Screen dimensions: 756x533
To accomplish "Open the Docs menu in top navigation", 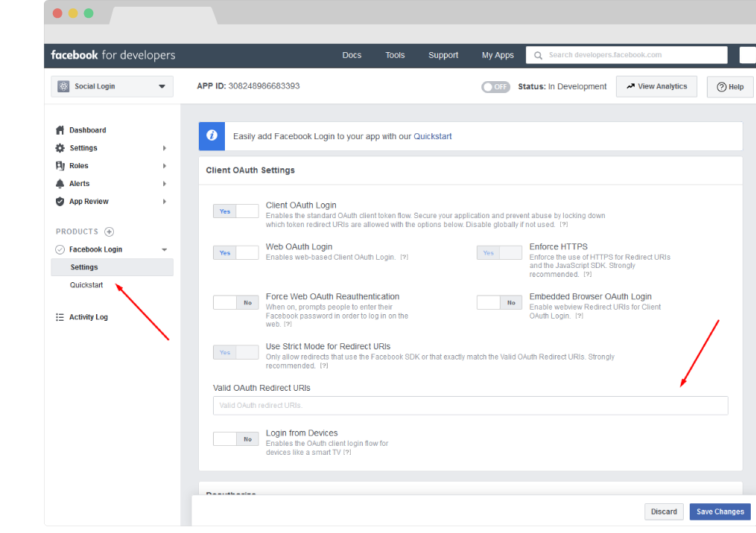I will tap(352, 55).
